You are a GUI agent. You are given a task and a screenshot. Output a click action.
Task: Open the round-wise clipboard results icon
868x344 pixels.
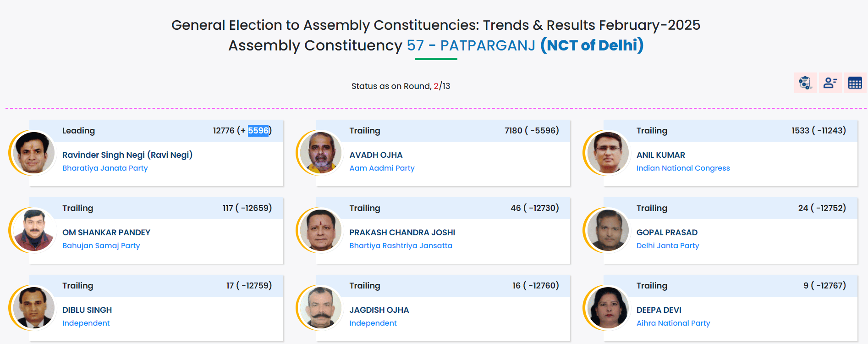[x=805, y=83]
